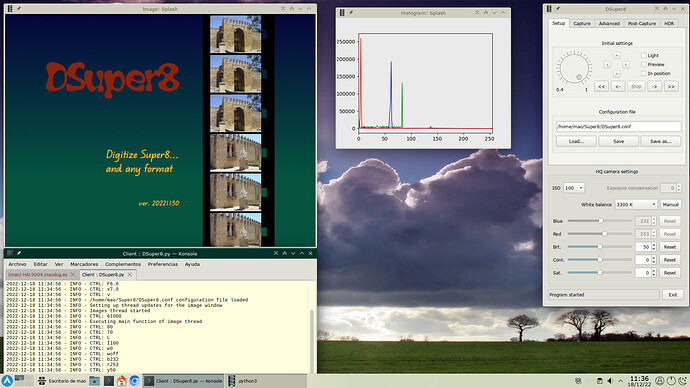Click the Stop button in Initial settings
This screenshot has height=388, width=690.
click(x=636, y=87)
